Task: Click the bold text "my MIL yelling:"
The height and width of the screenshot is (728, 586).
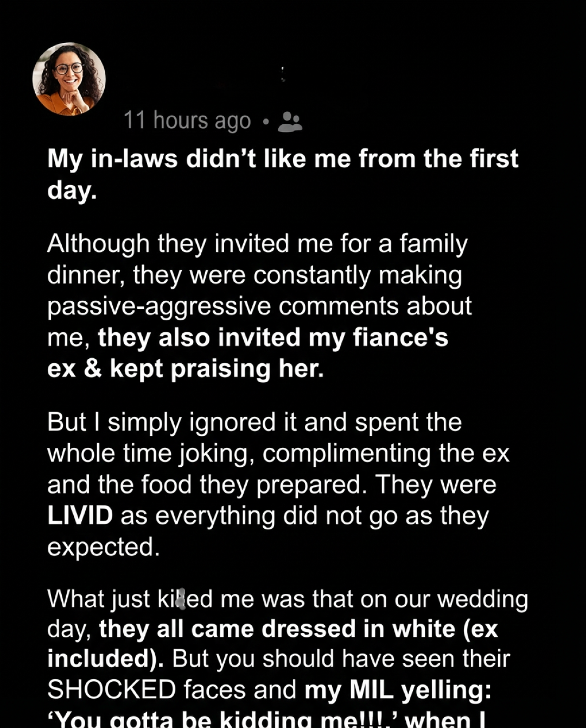Action: (x=398, y=690)
